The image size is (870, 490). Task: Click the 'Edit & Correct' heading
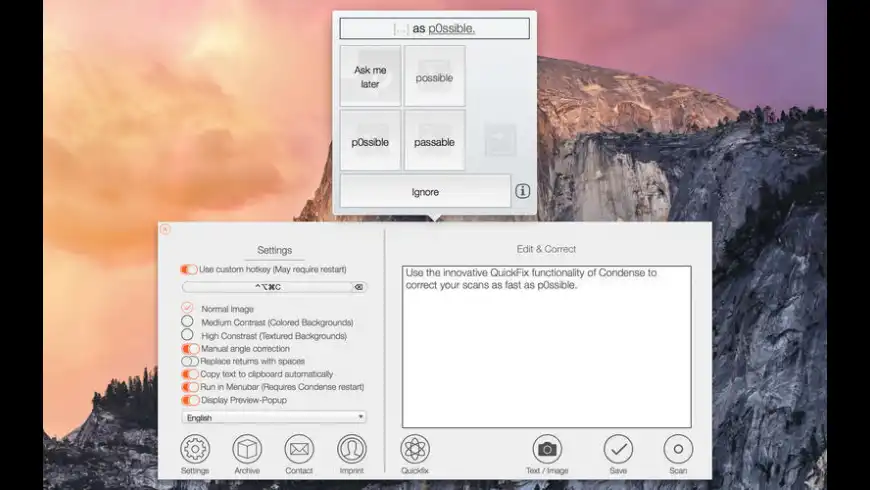(x=546, y=249)
